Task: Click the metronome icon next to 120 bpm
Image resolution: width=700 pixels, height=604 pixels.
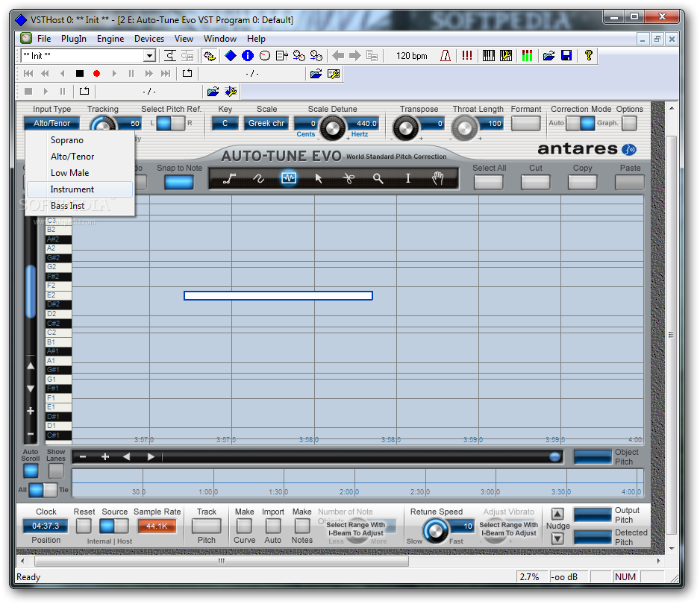Action: point(446,56)
